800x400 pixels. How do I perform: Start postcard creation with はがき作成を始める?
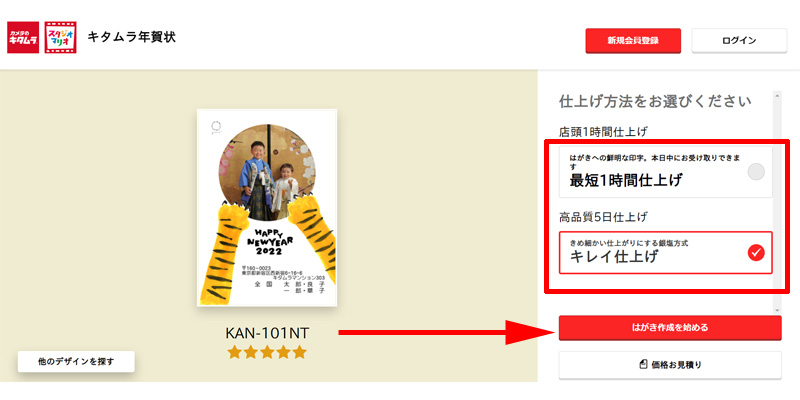[670, 328]
